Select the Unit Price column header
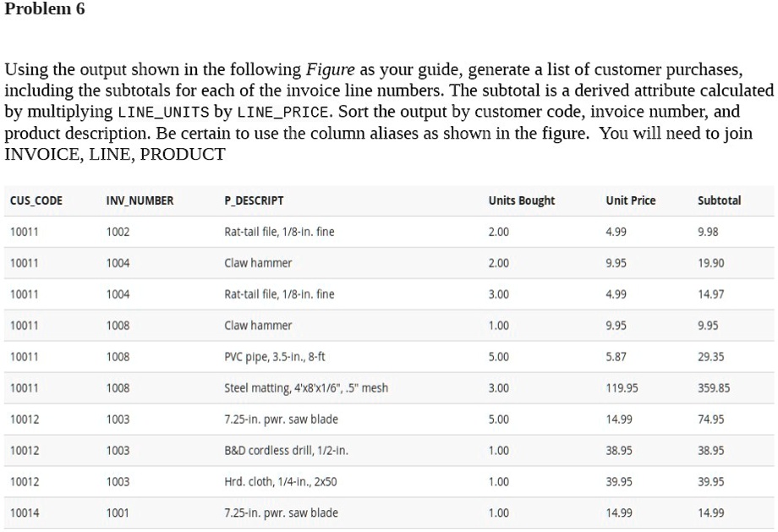 tap(630, 200)
